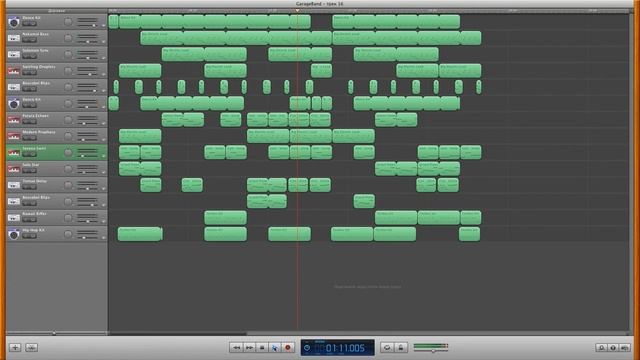This screenshot has height=360, width=640.
Task: Select the first region in Modern Prophecy track
Action: pos(140,136)
